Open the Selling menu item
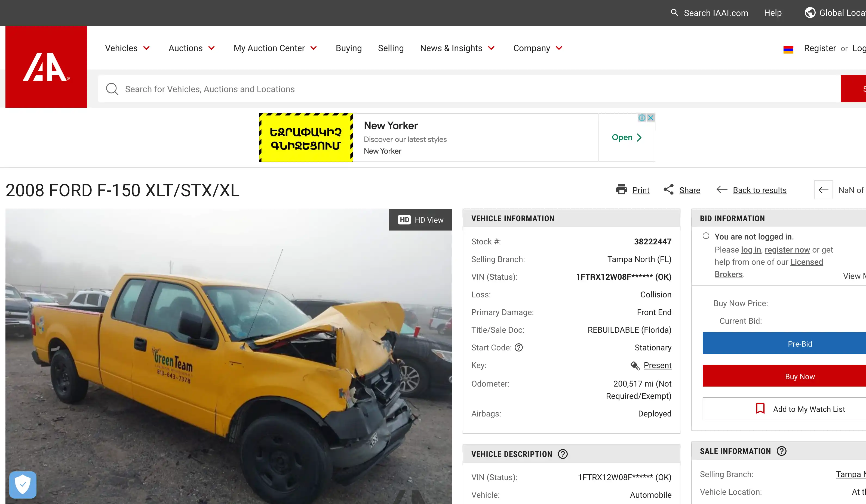Viewport: 866px width, 504px height. pos(391,48)
